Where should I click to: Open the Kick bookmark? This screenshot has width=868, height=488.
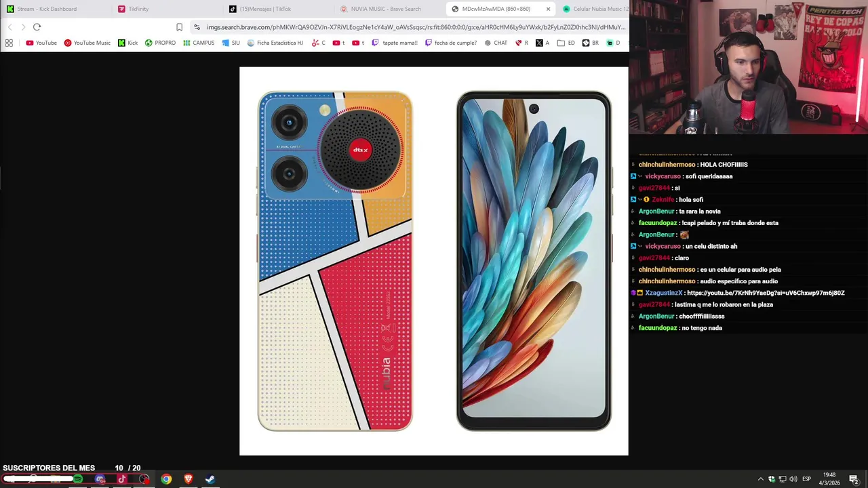[127, 43]
